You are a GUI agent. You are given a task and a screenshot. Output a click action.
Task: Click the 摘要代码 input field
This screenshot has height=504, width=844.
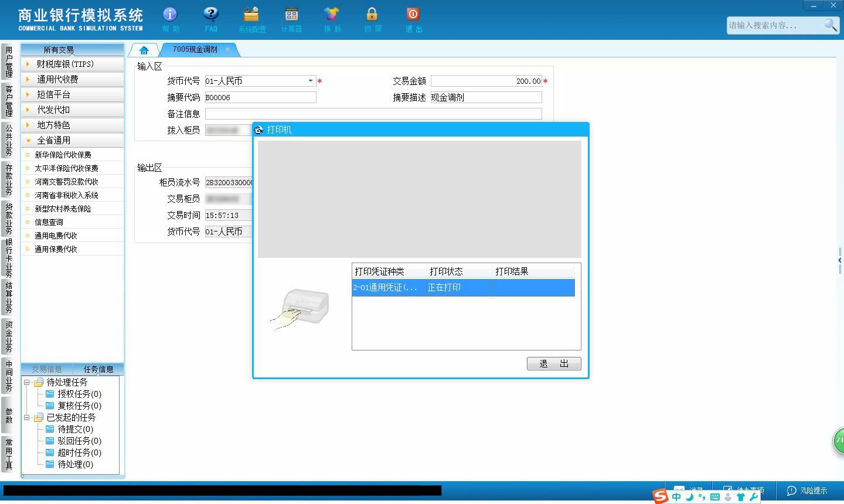click(260, 97)
